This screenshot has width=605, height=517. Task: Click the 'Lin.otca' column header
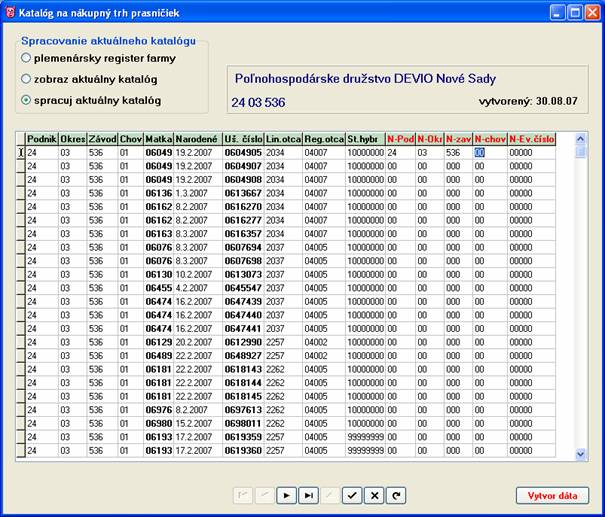(x=284, y=139)
